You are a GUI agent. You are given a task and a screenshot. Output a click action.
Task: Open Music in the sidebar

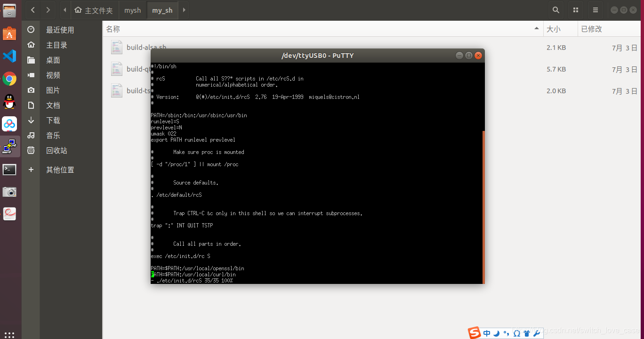tap(63, 135)
